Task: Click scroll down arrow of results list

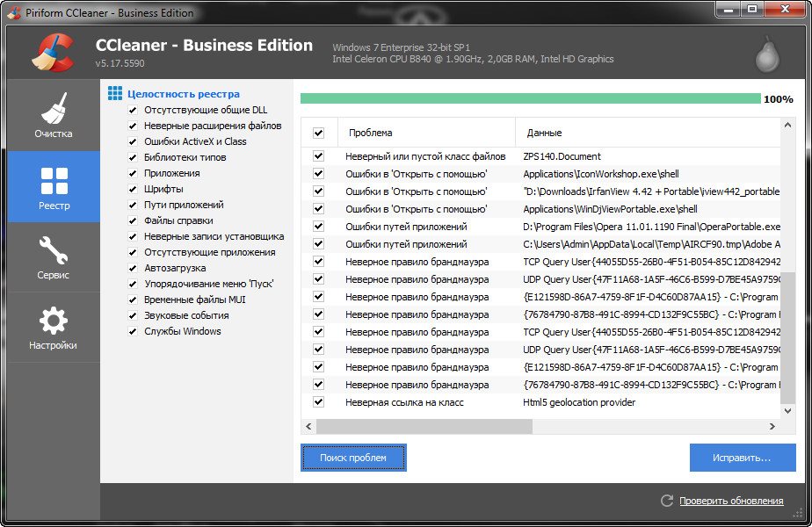Action: coord(787,411)
